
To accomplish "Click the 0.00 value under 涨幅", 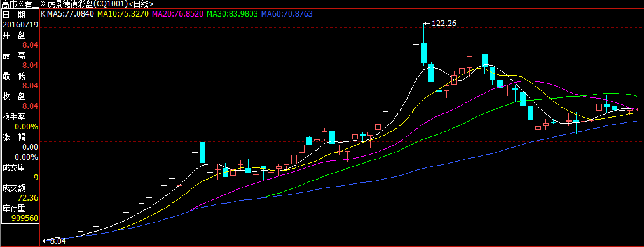I will [31, 146].
